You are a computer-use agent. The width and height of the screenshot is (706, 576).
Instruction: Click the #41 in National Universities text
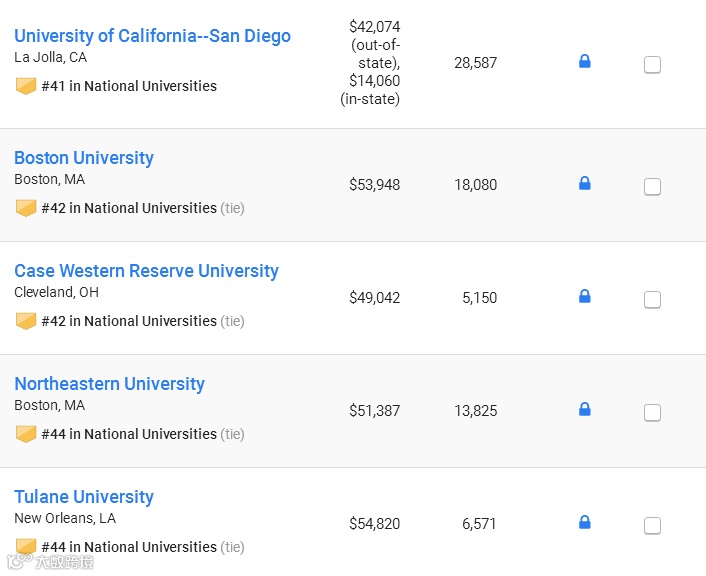129,87
